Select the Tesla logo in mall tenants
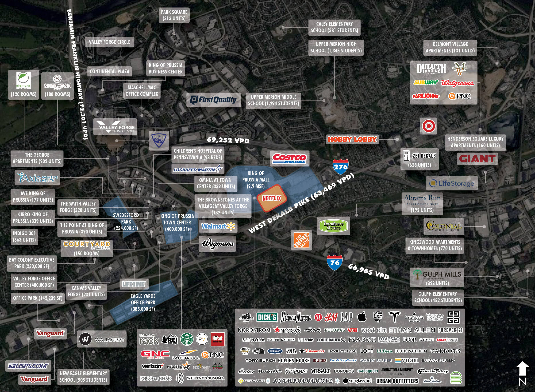This screenshot has height=392, width=535. pos(394,317)
